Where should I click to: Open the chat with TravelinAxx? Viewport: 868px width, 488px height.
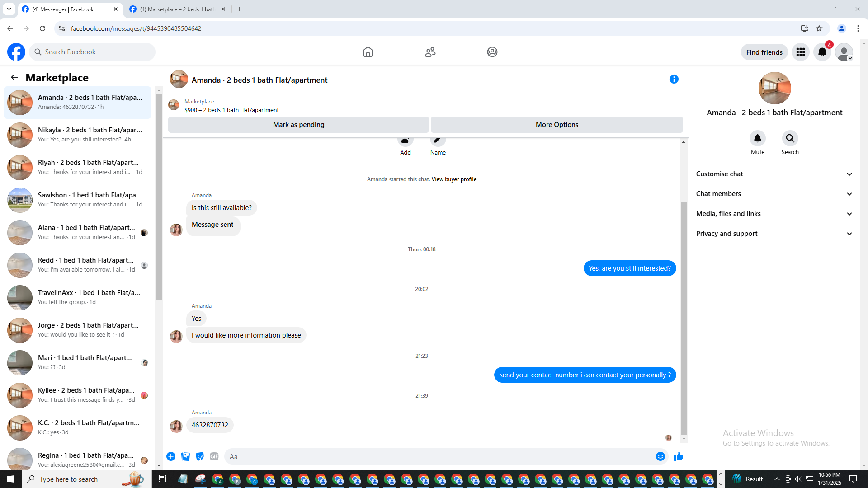(x=77, y=298)
